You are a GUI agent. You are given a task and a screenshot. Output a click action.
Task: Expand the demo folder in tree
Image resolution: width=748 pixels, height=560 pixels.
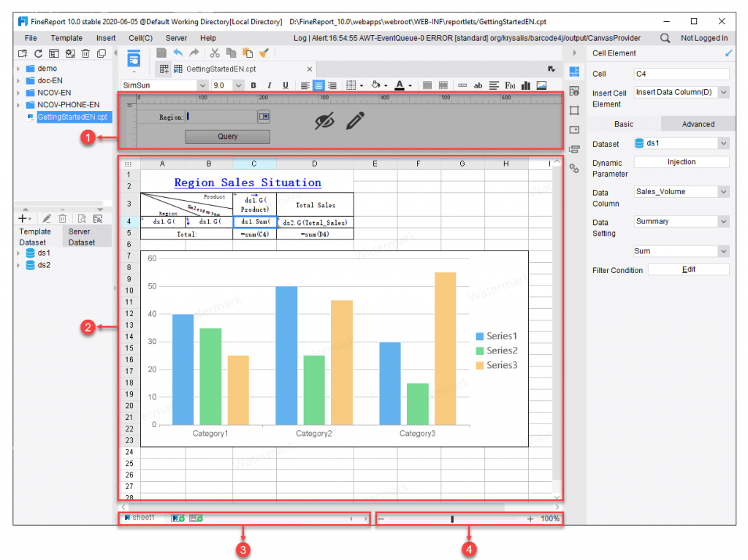[18, 69]
